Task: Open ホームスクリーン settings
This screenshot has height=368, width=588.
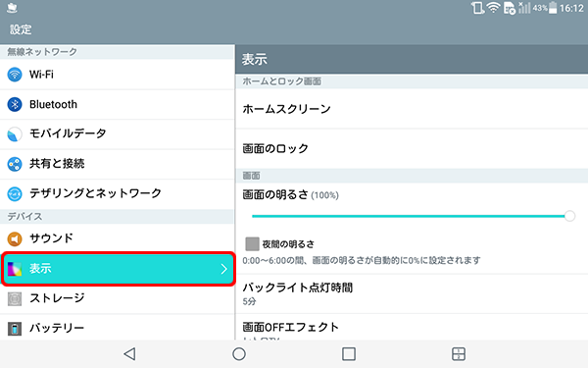Action: (412, 109)
